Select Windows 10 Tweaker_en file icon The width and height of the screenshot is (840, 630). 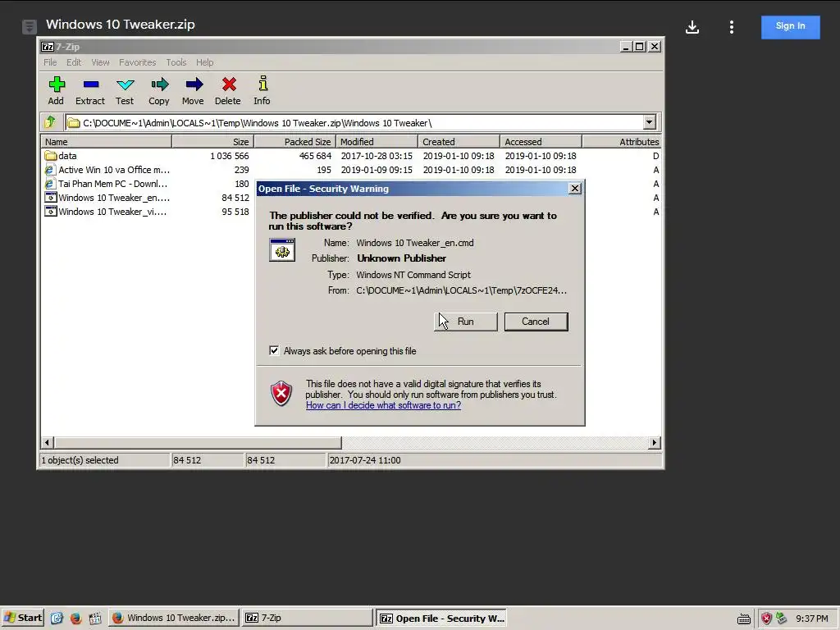[x=51, y=198]
